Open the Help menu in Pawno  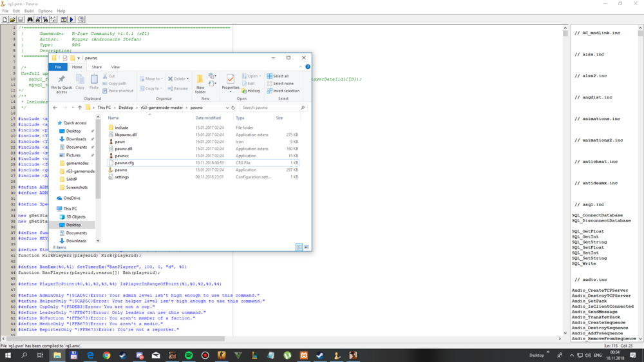coord(61,11)
